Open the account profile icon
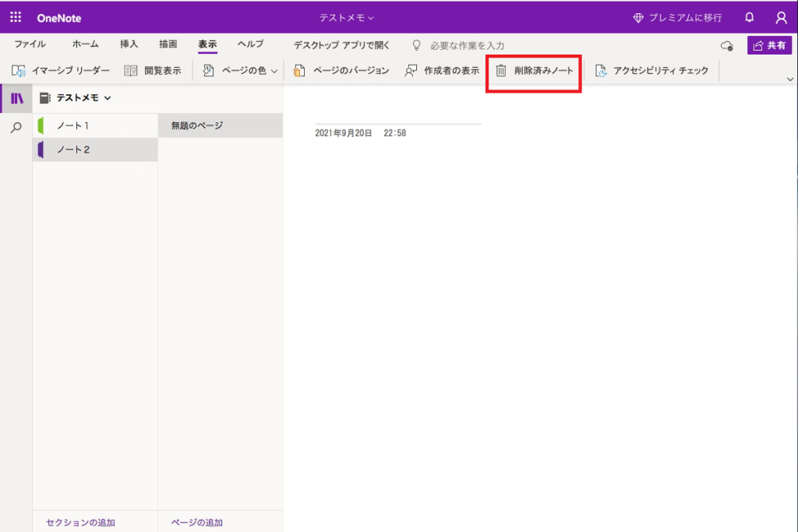This screenshot has height=532, width=798. coord(781,18)
